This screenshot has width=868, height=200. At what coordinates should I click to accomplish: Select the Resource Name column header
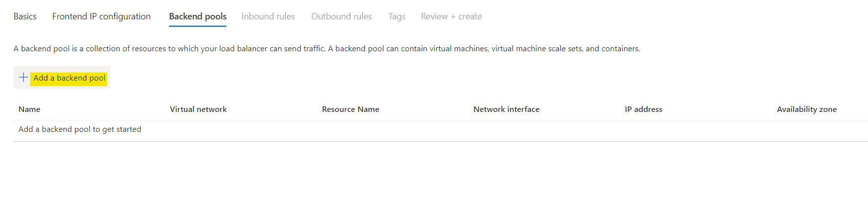pyautogui.click(x=350, y=109)
